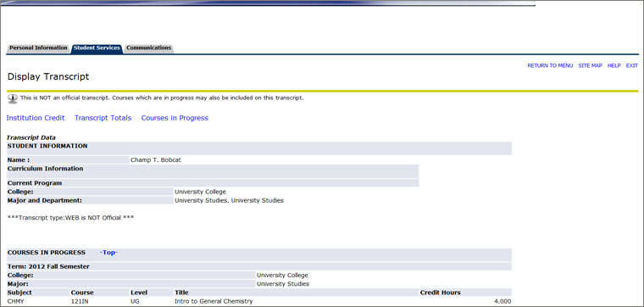Click the Subject column header

(19, 293)
